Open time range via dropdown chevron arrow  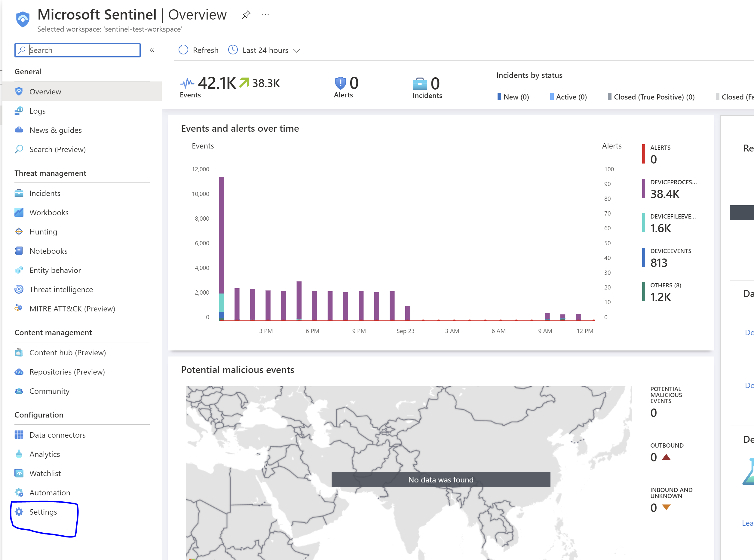coord(297,50)
